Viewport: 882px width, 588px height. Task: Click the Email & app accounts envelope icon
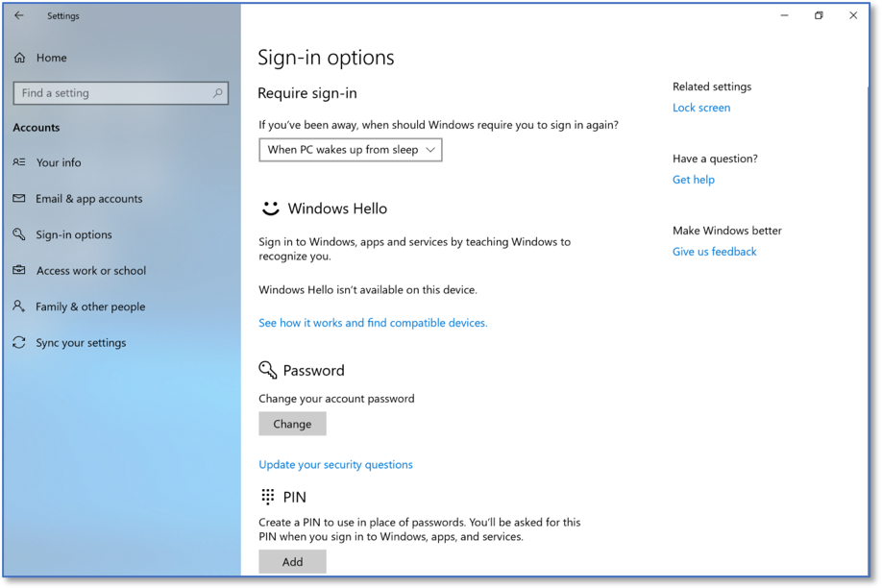pos(19,198)
